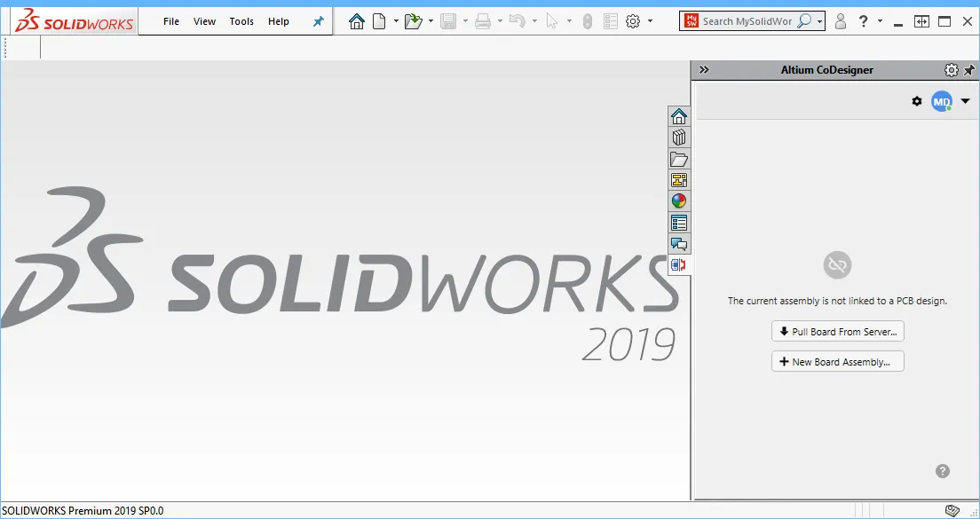Open SOLIDWORKS Options gear in top toolbar
This screenshot has height=519, width=980.
(x=633, y=22)
